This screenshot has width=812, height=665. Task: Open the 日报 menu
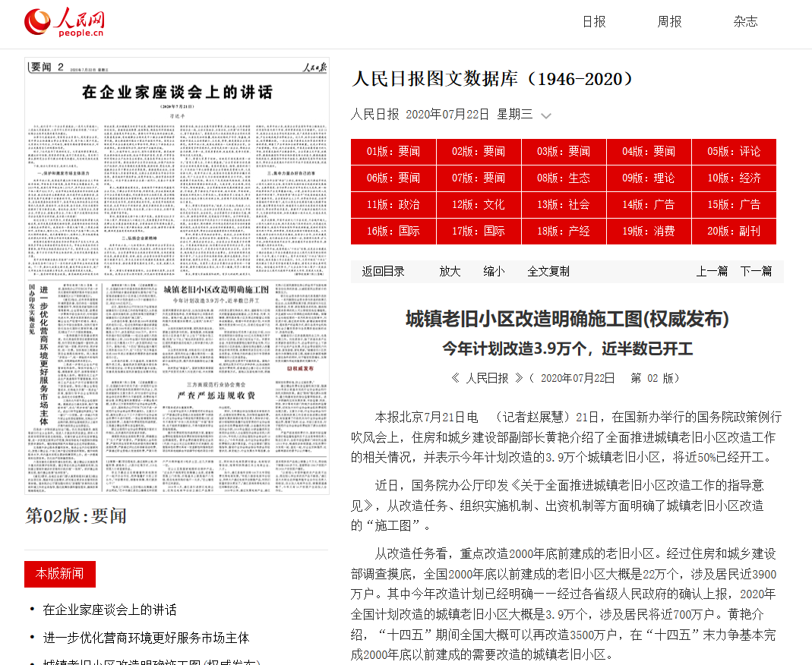pyautogui.click(x=593, y=21)
